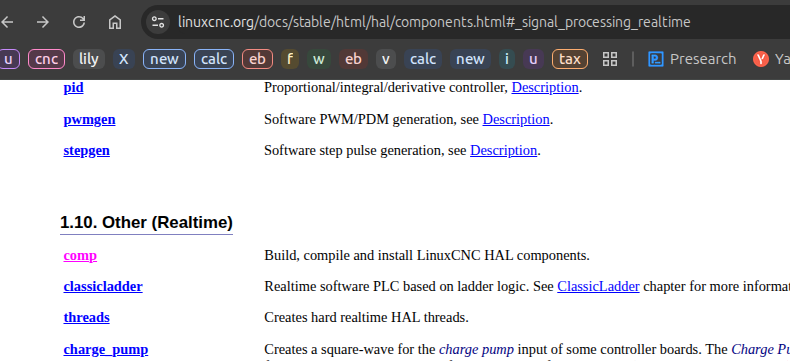This screenshot has width=790, height=361.
Task: Follow the threads component link
Action: coord(86,318)
